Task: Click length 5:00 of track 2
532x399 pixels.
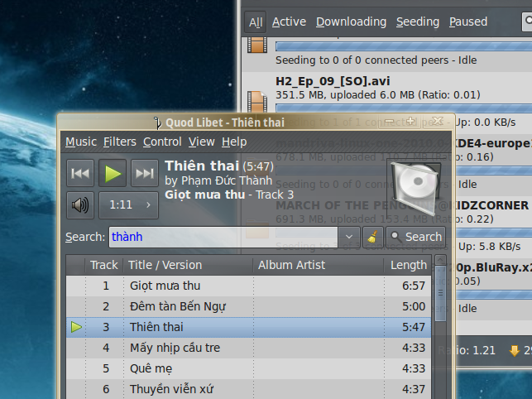Action: (x=413, y=306)
